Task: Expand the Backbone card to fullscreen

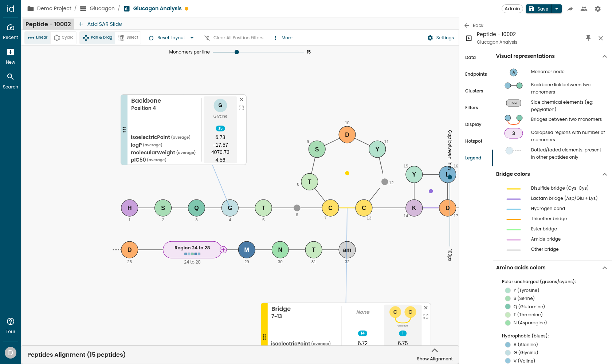Action: [241, 108]
